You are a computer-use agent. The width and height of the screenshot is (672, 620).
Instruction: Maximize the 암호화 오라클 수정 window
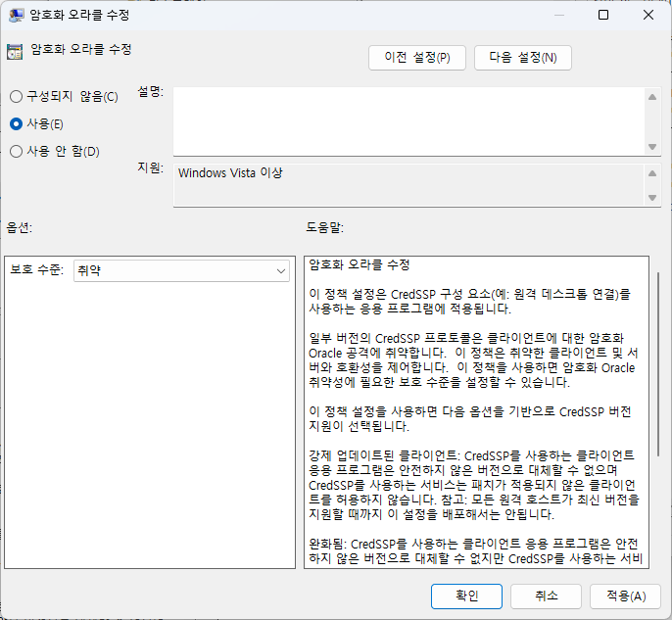[603, 15]
